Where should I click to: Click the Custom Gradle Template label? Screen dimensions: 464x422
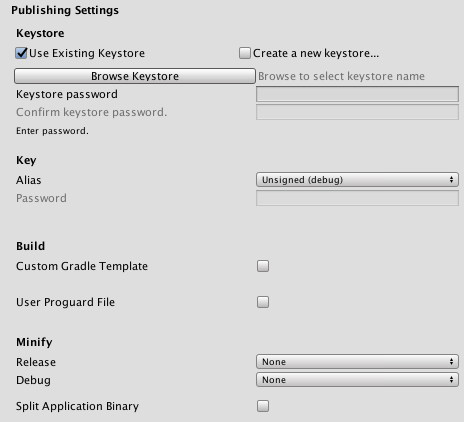click(x=82, y=266)
